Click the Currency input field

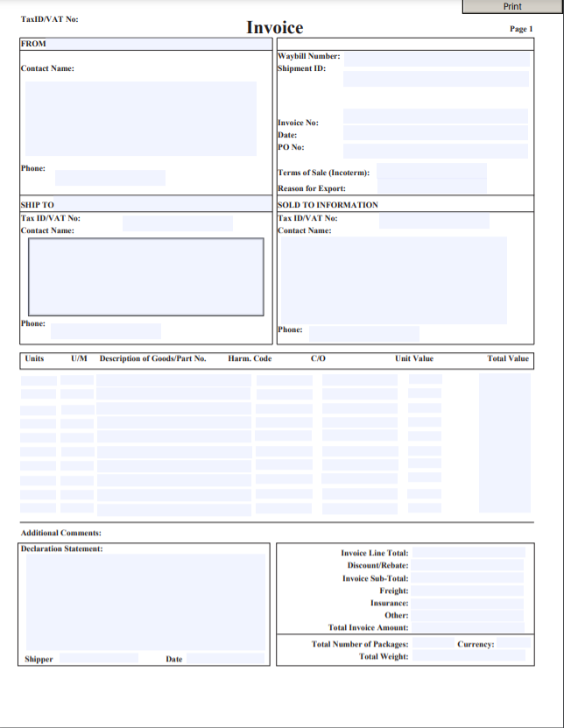pos(512,644)
